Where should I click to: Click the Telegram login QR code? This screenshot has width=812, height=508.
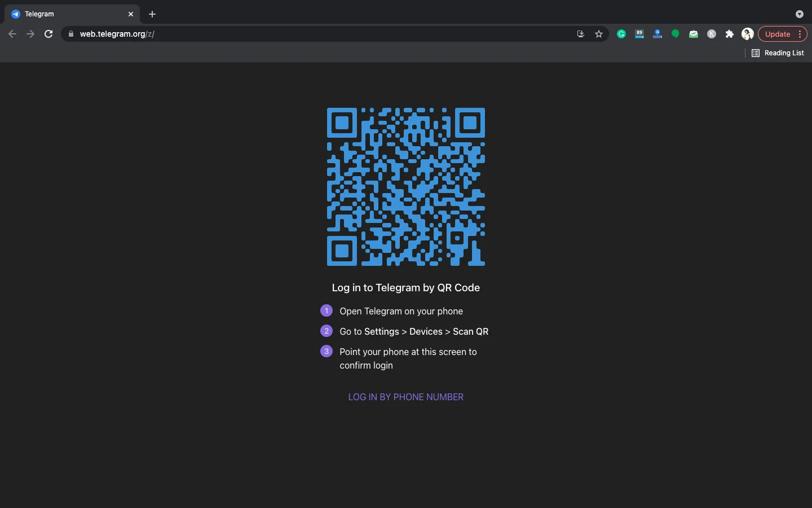[406, 187]
